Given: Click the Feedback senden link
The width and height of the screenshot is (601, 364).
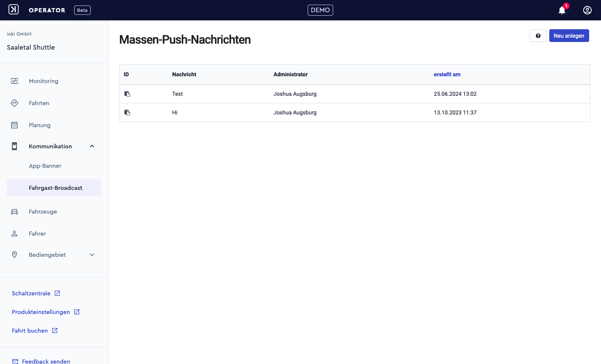Looking at the screenshot, I should [x=46, y=361].
